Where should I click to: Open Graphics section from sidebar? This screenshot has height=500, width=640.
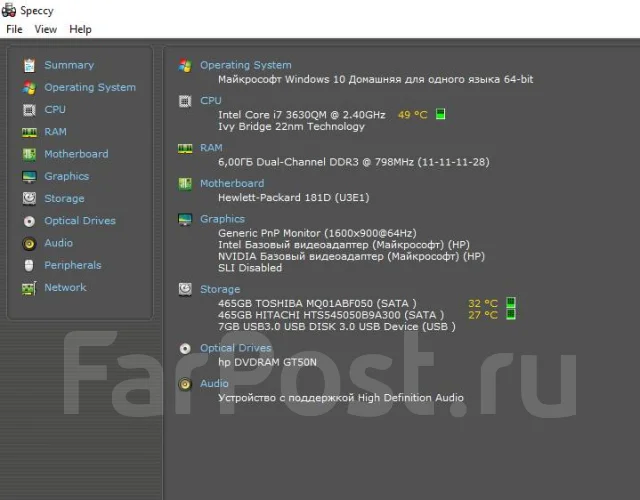(67, 176)
